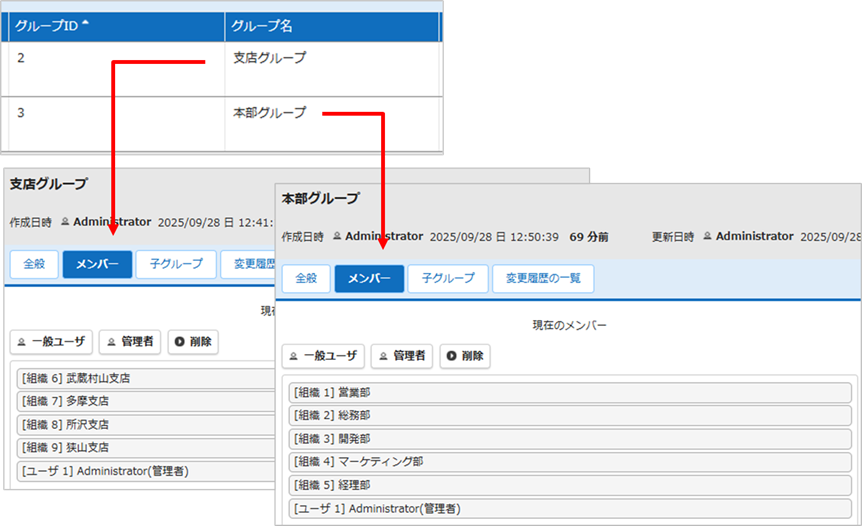Image resolution: width=862 pixels, height=526 pixels.
Task: Click 管理者 button in 本部グループ panel
Action: [x=402, y=356]
